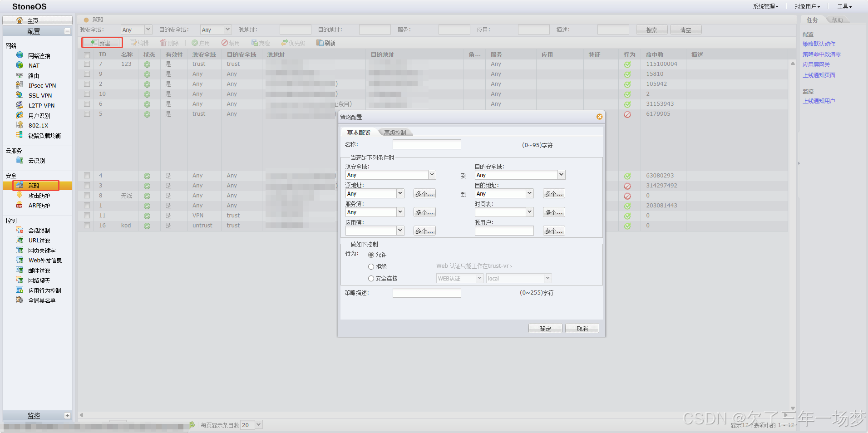The image size is (868, 433).
Task: Switch to the 基本配置 tab
Action: click(359, 133)
